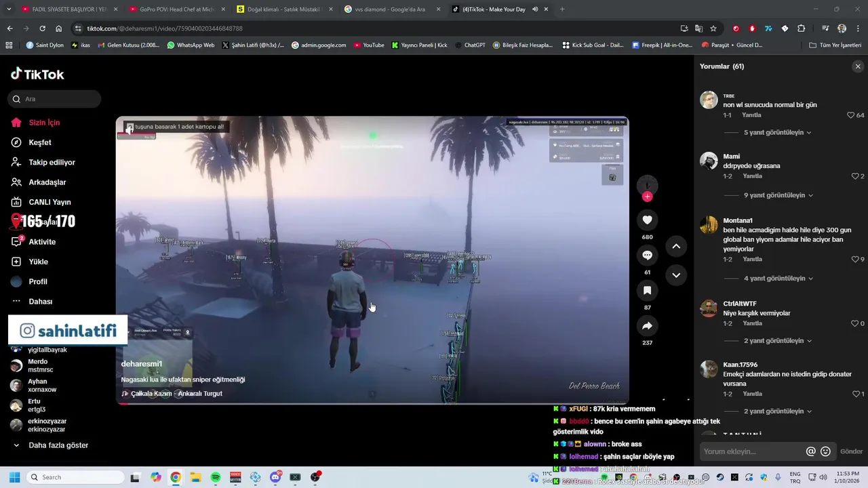Open File Explorer from the taskbar
This screenshot has width=868, height=488.
(x=195, y=477)
